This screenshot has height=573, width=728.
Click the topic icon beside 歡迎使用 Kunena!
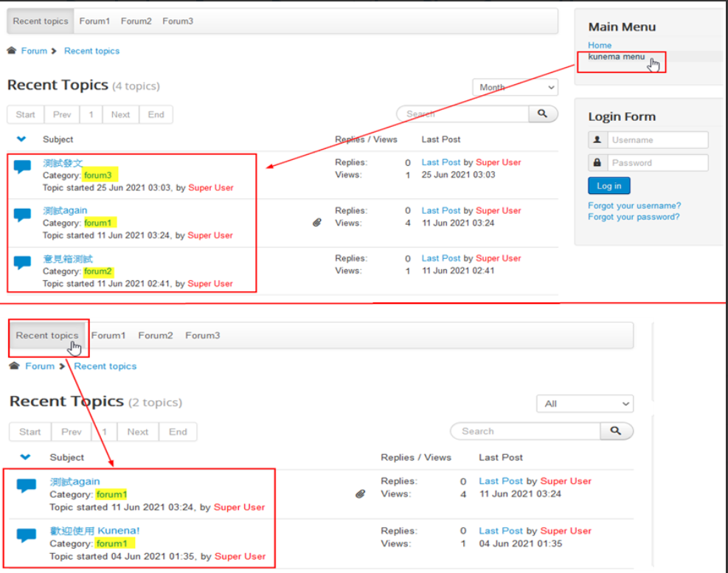[x=27, y=535]
